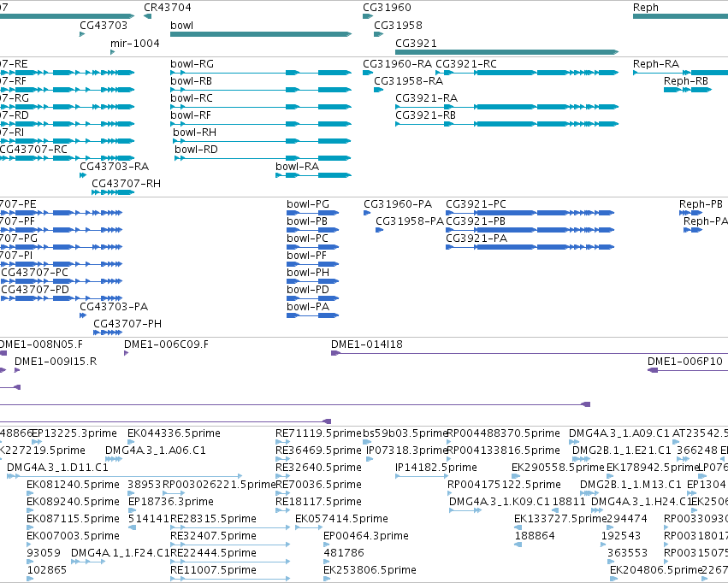Open the CG3921-RA transcript label
Screen dimensions: 728x583
tap(426, 98)
